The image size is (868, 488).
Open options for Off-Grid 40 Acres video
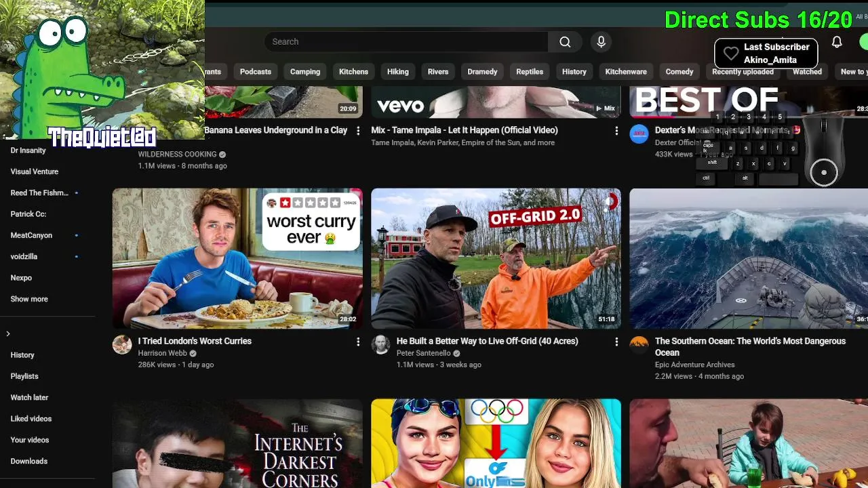tap(616, 342)
